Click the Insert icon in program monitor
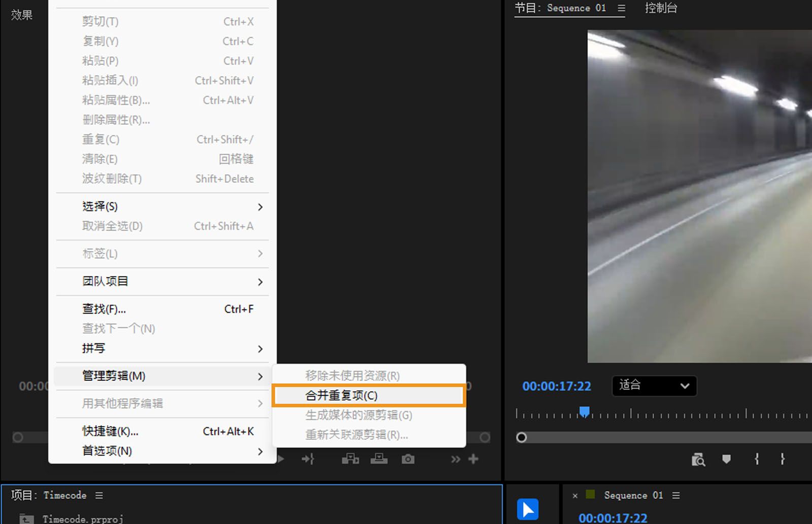This screenshot has width=812, height=524. (350, 459)
